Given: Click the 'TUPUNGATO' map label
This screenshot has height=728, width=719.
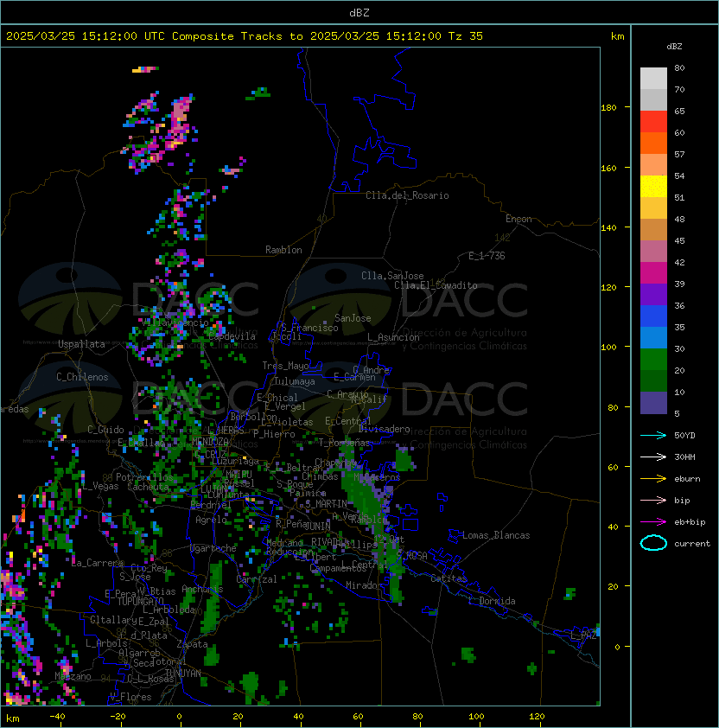Looking at the screenshot, I should (x=140, y=602).
